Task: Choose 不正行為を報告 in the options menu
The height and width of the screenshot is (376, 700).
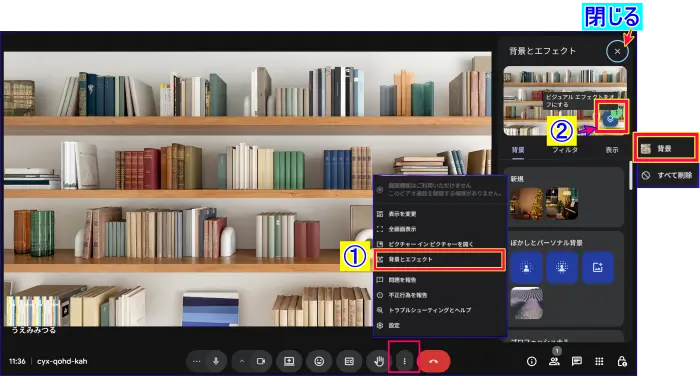Action: coord(440,295)
